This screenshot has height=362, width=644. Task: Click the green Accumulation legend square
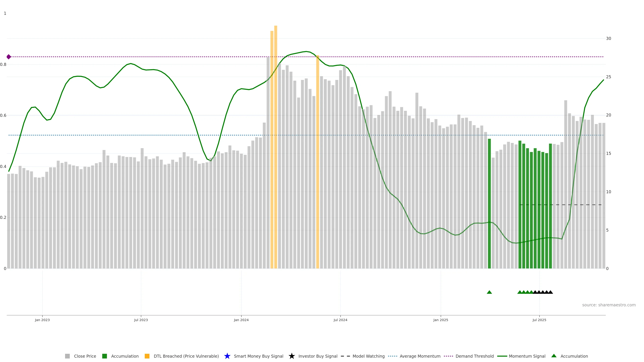point(104,356)
